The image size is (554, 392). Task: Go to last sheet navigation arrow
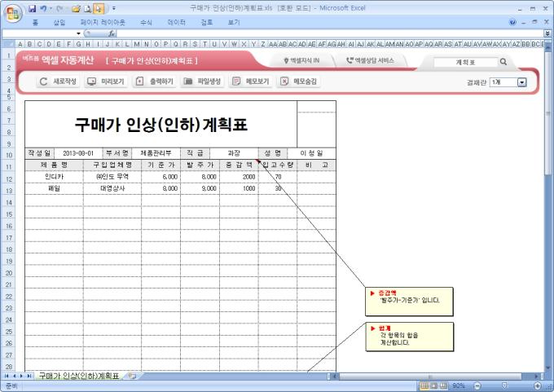click(29, 376)
